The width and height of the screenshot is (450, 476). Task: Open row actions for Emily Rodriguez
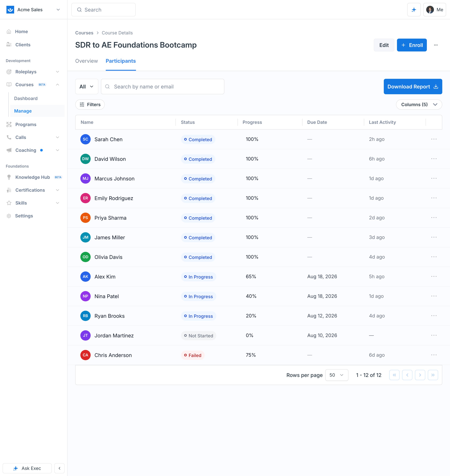434,198
